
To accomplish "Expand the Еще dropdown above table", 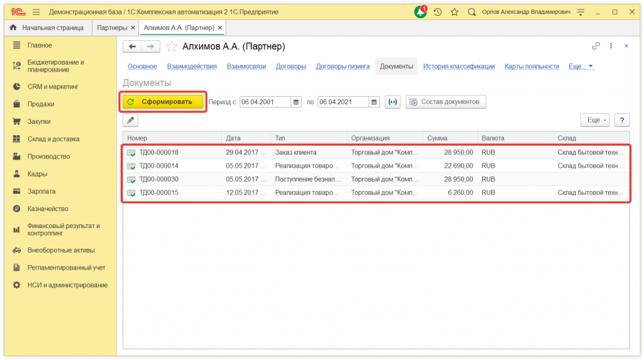I will [x=594, y=120].
